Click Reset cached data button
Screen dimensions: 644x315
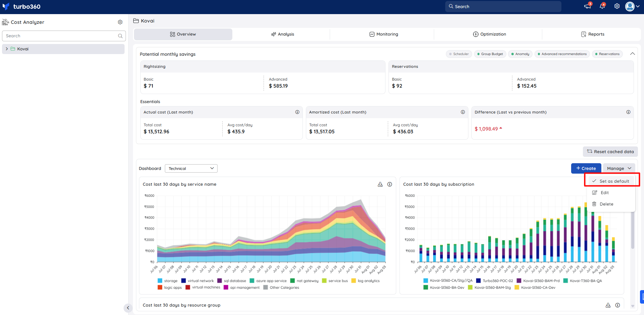point(610,151)
